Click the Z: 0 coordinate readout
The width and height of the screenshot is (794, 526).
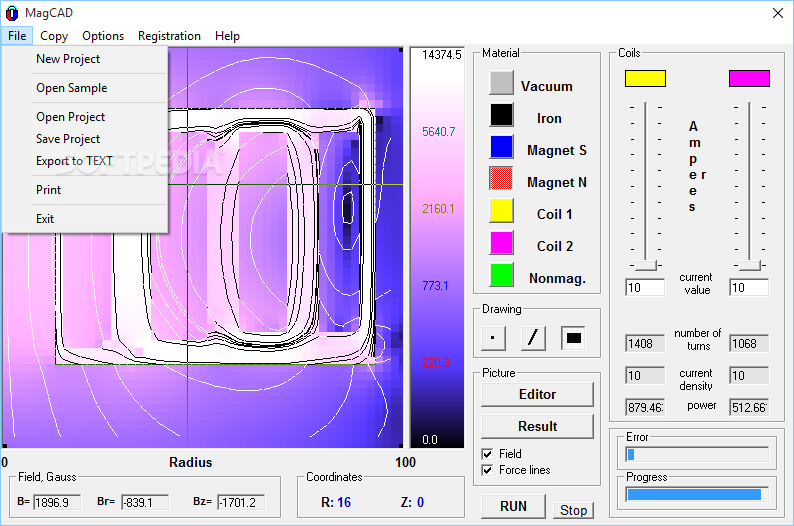coord(412,502)
